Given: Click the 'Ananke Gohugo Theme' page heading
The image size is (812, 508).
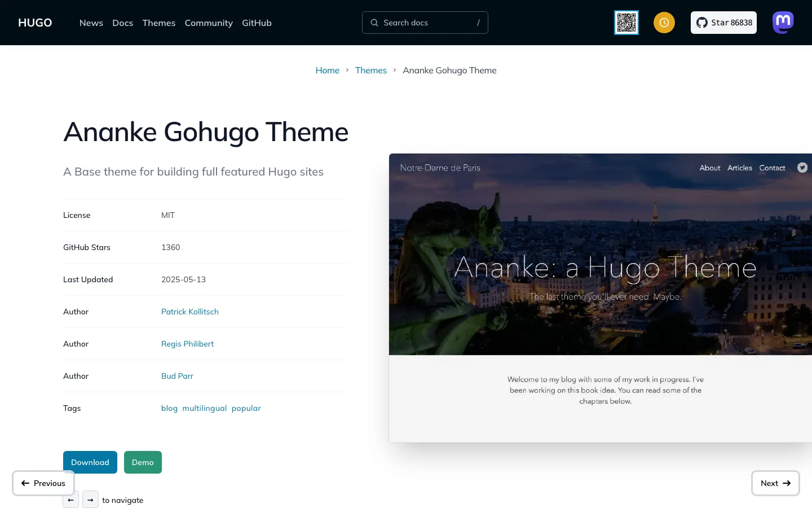Looking at the screenshot, I should click(x=206, y=132).
